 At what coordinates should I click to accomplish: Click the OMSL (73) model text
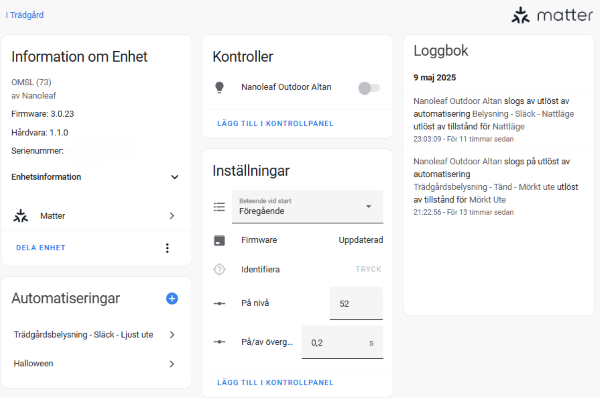[x=31, y=82]
